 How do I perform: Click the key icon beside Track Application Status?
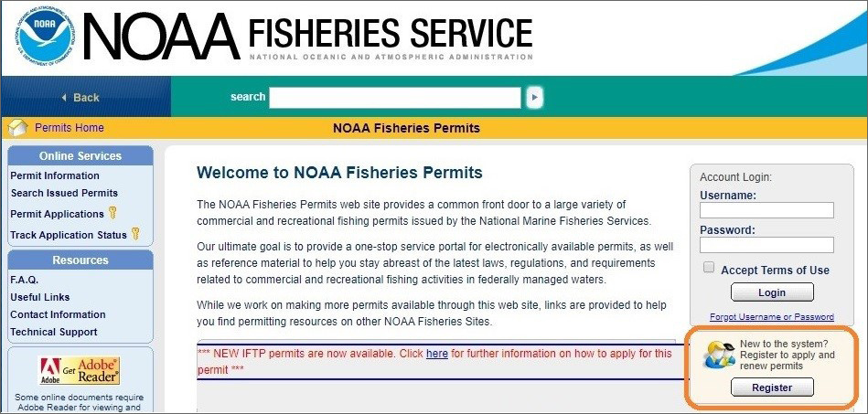(134, 234)
